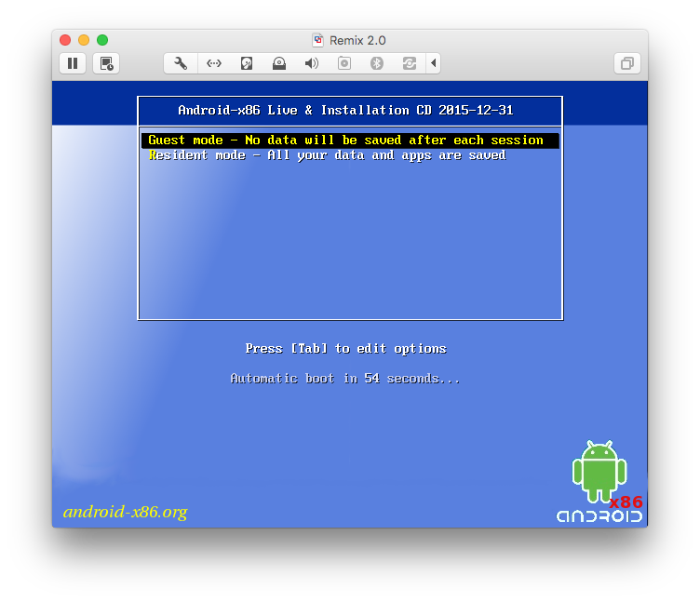
Task: Select Guest mode boot option
Action: pos(350,140)
